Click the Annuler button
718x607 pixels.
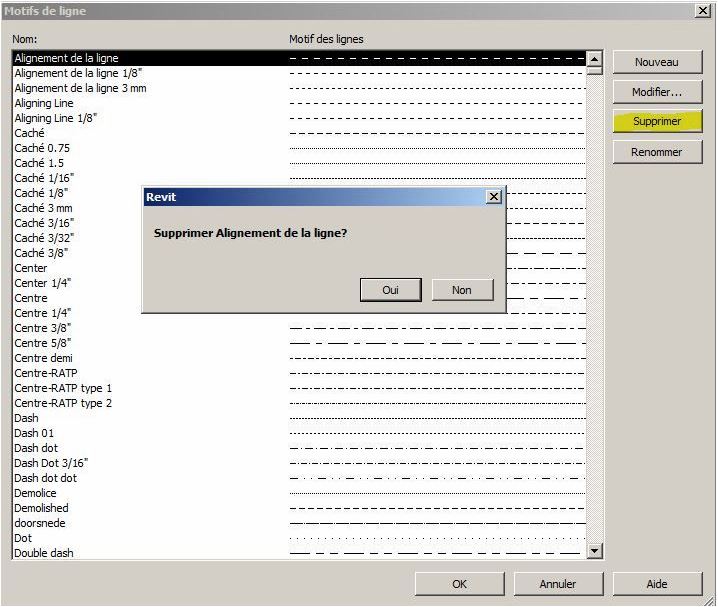pos(558,584)
